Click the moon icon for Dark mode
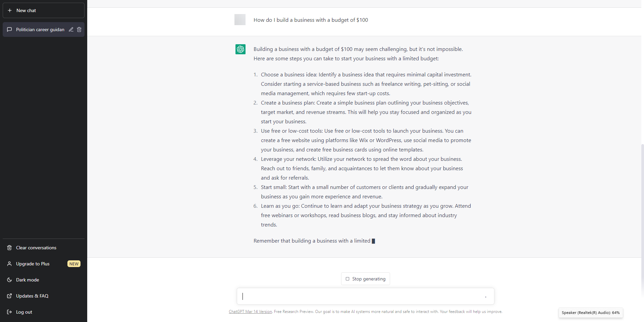Screen dimensions: 644x322 click(9, 280)
